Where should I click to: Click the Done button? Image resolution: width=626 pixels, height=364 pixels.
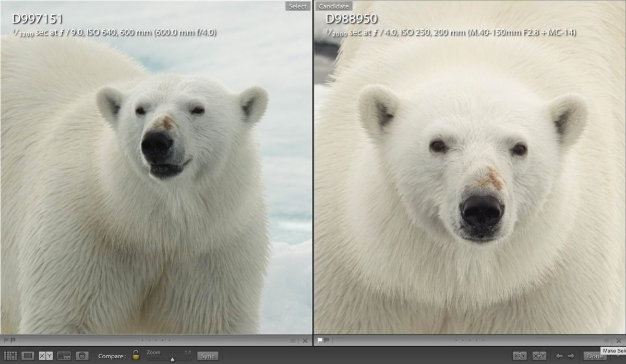(595, 356)
